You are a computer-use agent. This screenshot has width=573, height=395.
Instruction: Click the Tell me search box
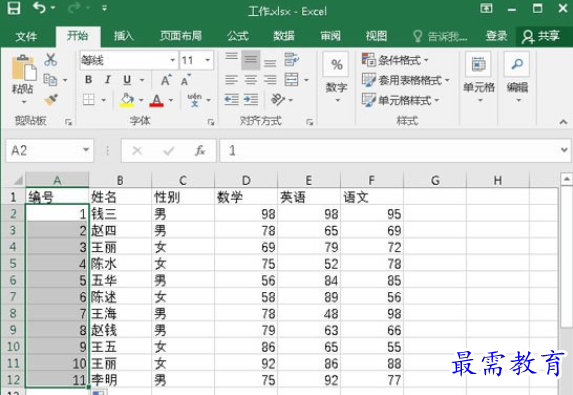[x=440, y=36]
